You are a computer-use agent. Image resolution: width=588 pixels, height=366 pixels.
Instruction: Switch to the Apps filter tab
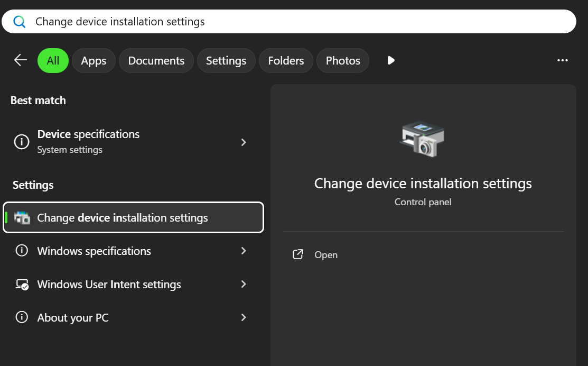point(94,60)
